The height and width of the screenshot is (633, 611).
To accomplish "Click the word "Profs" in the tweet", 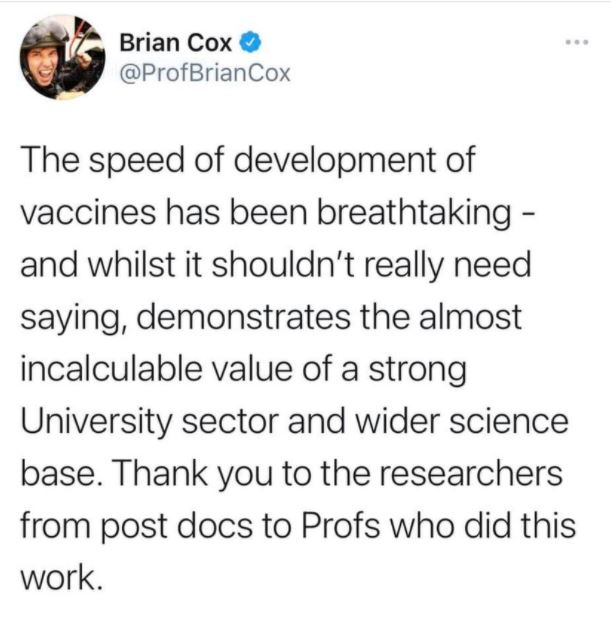I will tap(341, 525).
